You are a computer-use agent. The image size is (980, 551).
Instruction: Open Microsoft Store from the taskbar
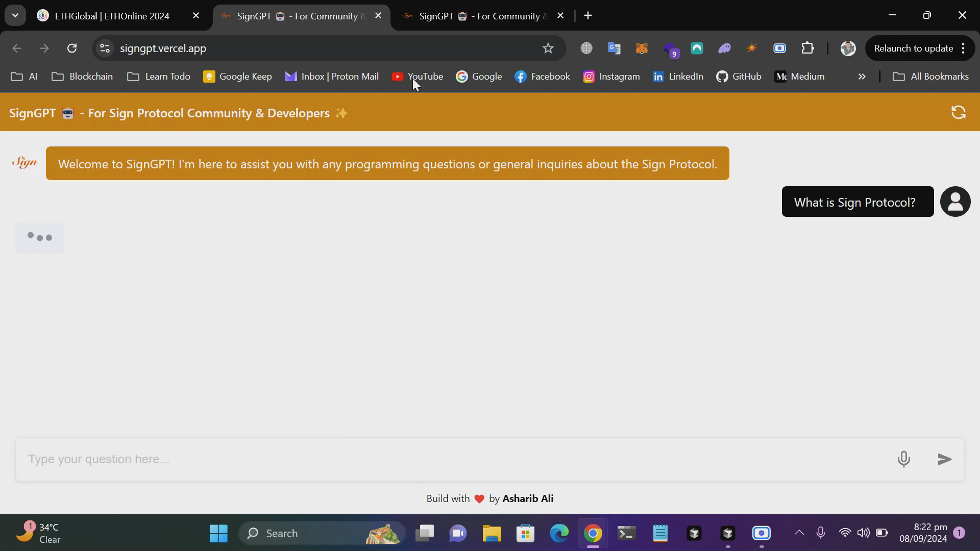[x=525, y=534]
